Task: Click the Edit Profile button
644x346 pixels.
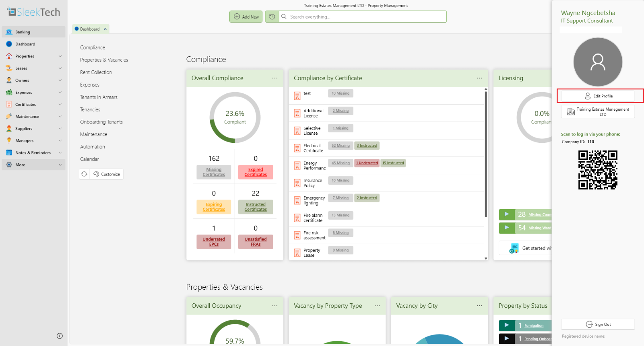Action: (x=598, y=96)
